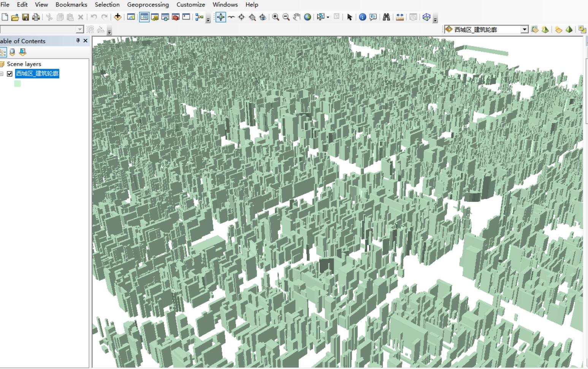The width and height of the screenshot is (588, 369).
Task: Click the Add Data button
Action: (117, 17)
